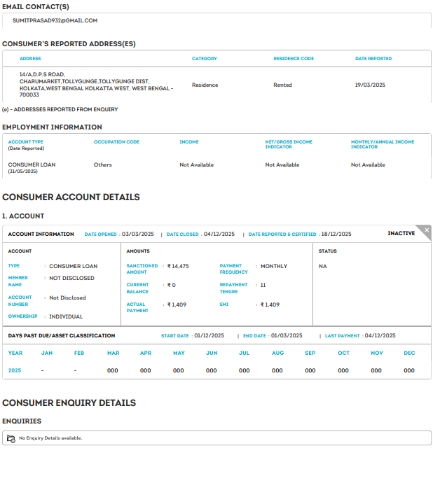433x504 pixels.
Task: Click the December 000 payment status cell
Action: pos(409,370)
